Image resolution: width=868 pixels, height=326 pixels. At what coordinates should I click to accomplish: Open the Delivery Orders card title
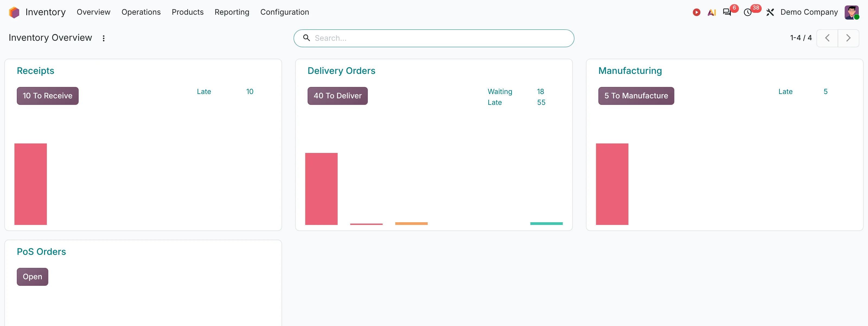(341, 71)
